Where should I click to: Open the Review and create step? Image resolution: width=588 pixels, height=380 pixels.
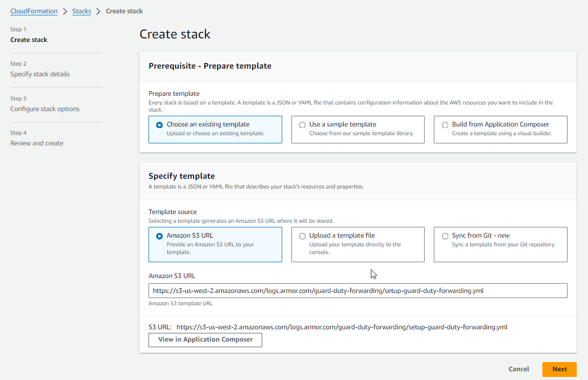point(37,143)
